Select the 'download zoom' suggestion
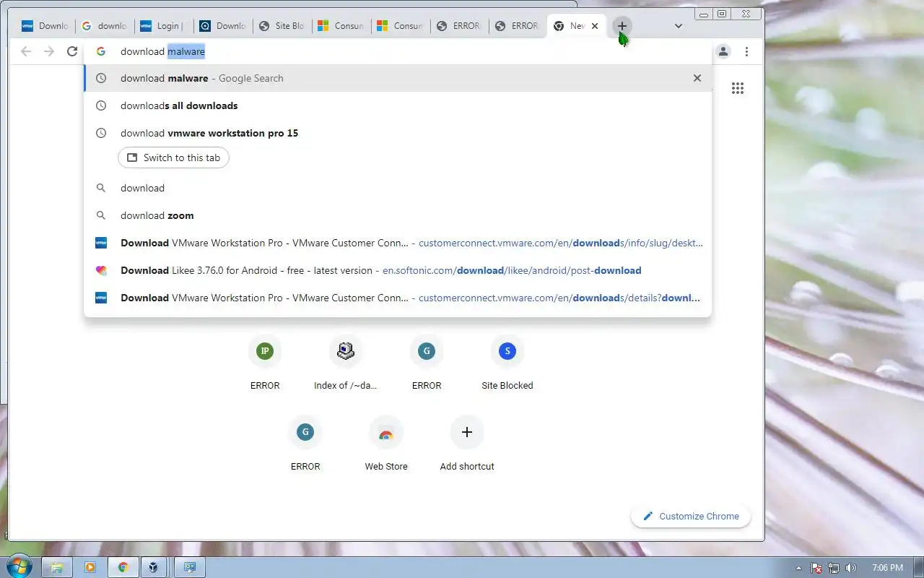 coord(398,215)
